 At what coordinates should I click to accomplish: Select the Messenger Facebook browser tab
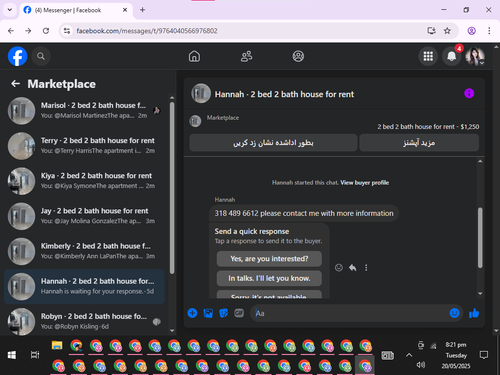tap(76, 10)
